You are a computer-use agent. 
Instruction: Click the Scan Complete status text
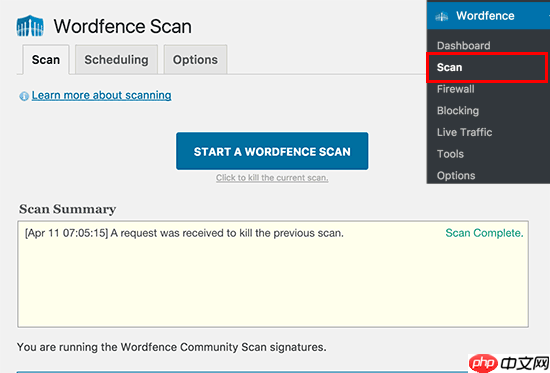(x=484, y=233)
